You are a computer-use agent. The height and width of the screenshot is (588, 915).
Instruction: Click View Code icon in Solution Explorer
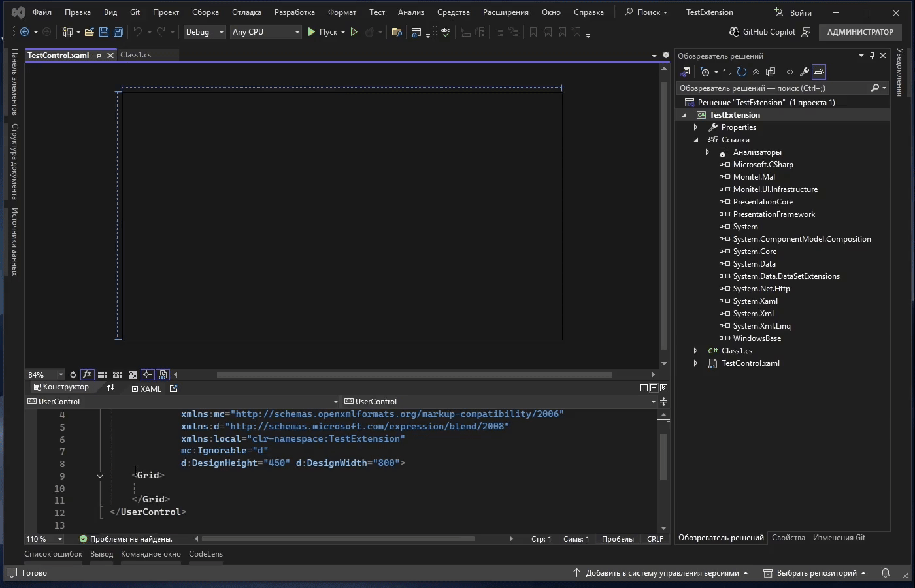click(790, 72)
